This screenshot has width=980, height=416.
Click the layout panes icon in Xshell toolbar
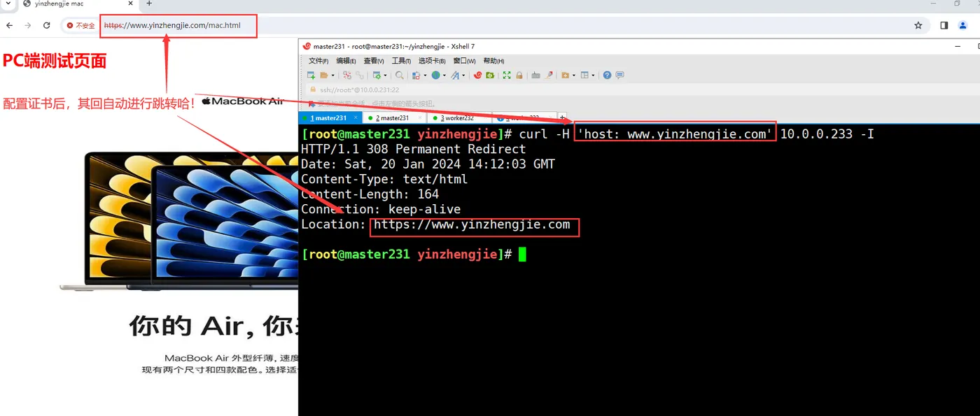(584, 76)
